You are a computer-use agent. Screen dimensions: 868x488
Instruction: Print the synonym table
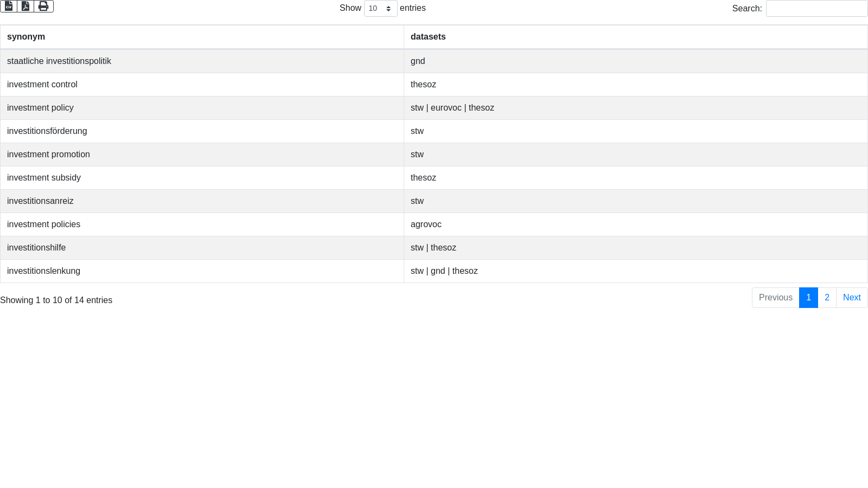coord(43,6)
